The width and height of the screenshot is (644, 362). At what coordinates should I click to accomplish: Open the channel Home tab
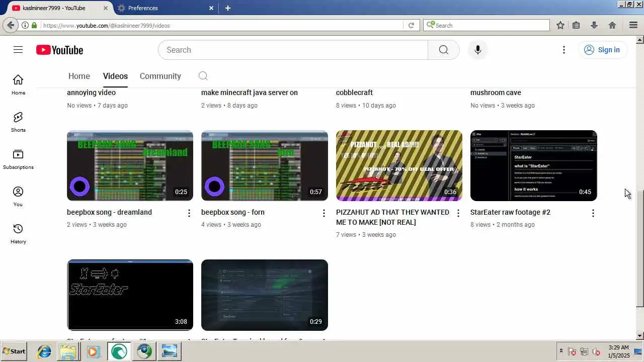pos(79,76)
